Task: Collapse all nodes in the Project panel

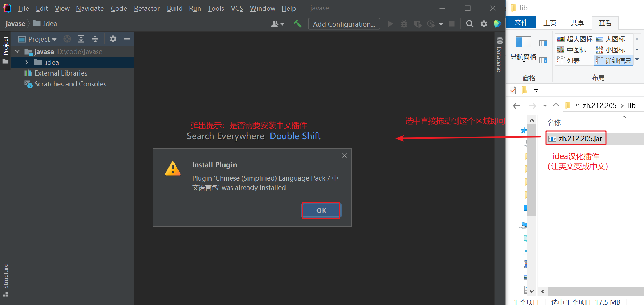Action: 95,39
